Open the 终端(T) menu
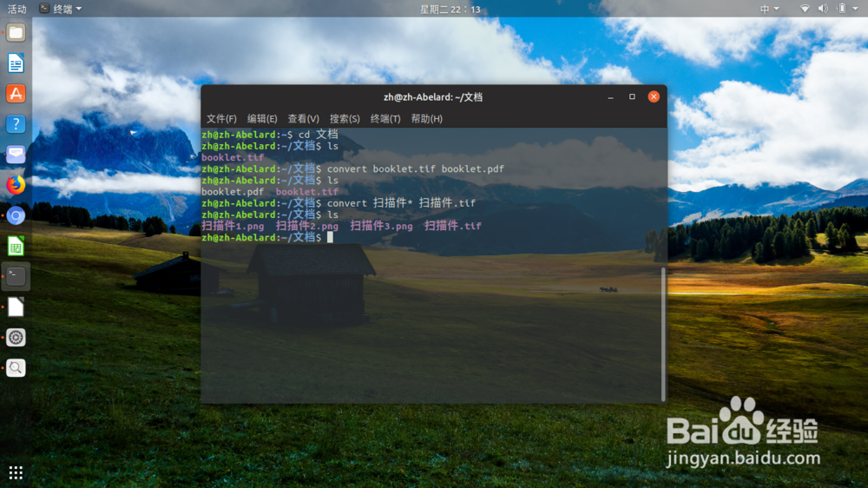This screenshot has width=868, height=488. 385,119
